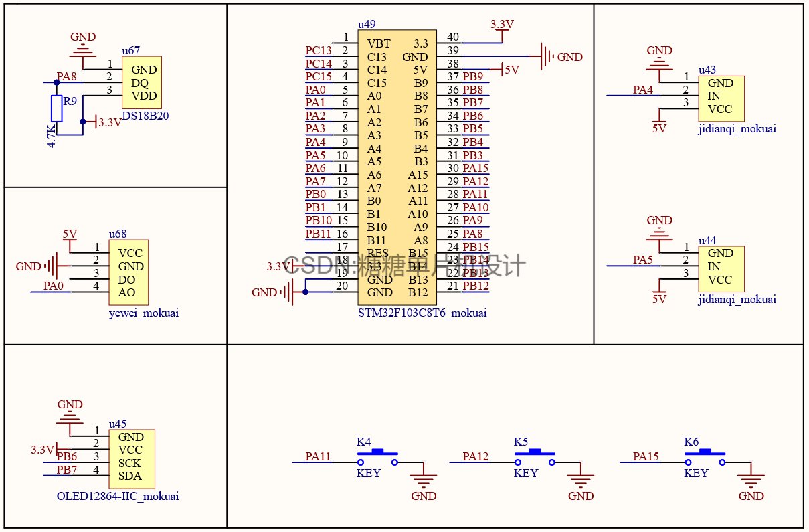Click "PA8" net label at DS18B20 DQ
The height and width of the screenshot is (532, 809).
pyautogui.click(x=67, y=76)
